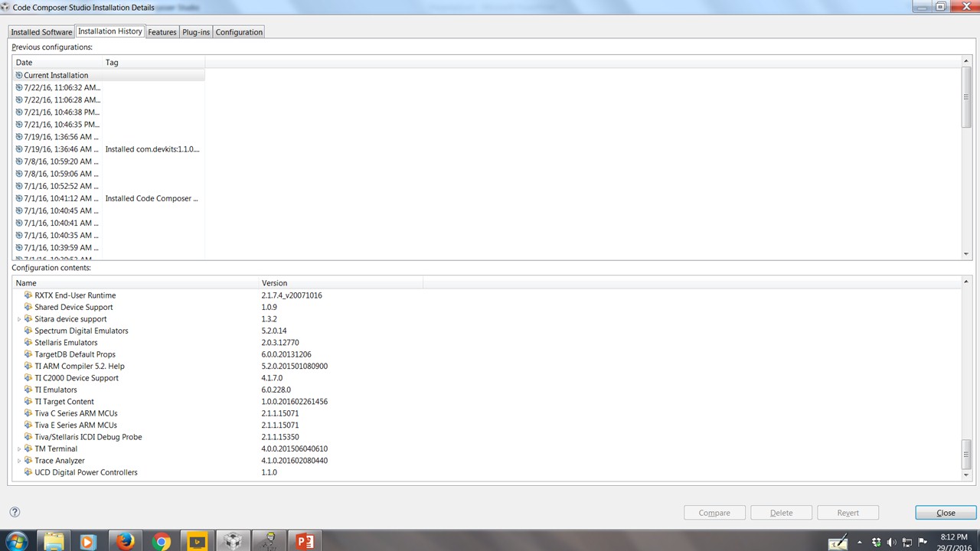Select the 7/19/16, 1:36:46 AM configuration

pos(61,149)
